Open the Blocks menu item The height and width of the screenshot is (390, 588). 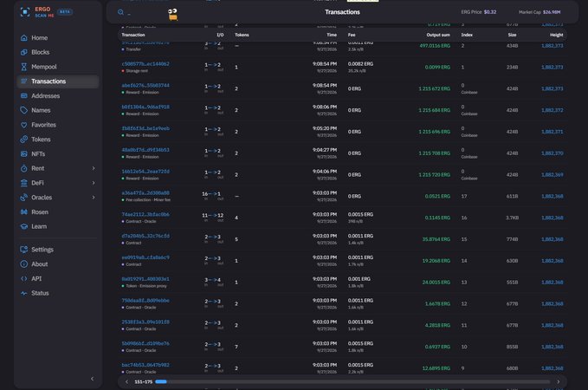tap(58, 52)
